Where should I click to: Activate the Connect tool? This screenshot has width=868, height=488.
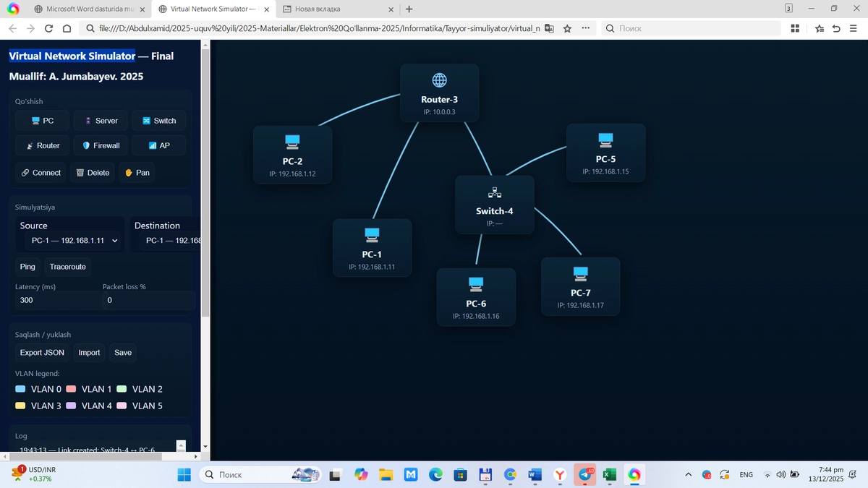pos(41,173)
